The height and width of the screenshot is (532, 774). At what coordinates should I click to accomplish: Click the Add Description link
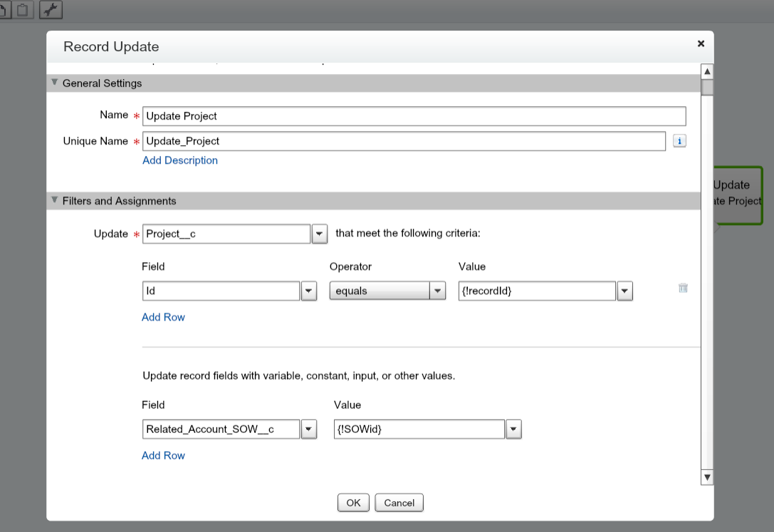click(180, 160)
